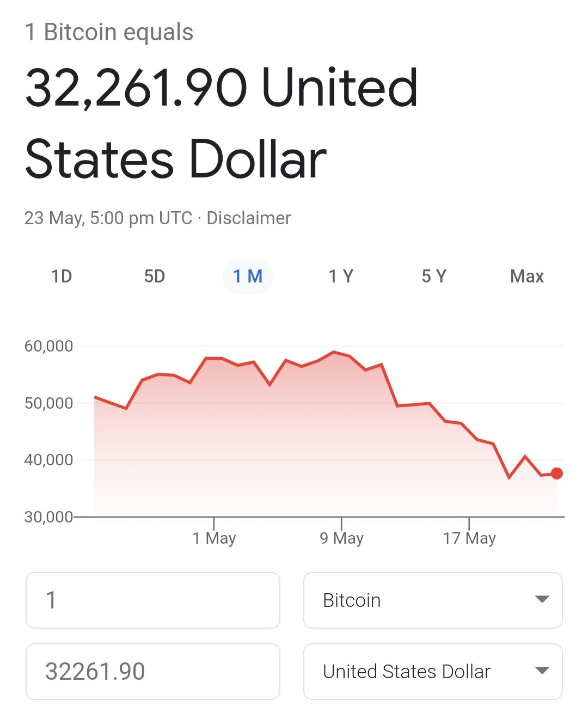Click the red current-price dot on chart
This screenshot has height=713, width=588.
(556, 474)
